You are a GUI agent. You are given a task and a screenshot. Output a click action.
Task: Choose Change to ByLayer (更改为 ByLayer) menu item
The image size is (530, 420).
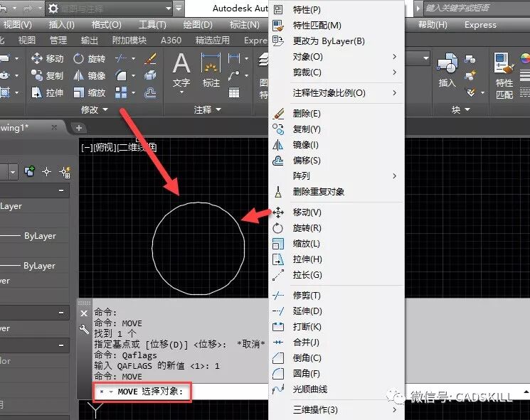coord(336,41)
